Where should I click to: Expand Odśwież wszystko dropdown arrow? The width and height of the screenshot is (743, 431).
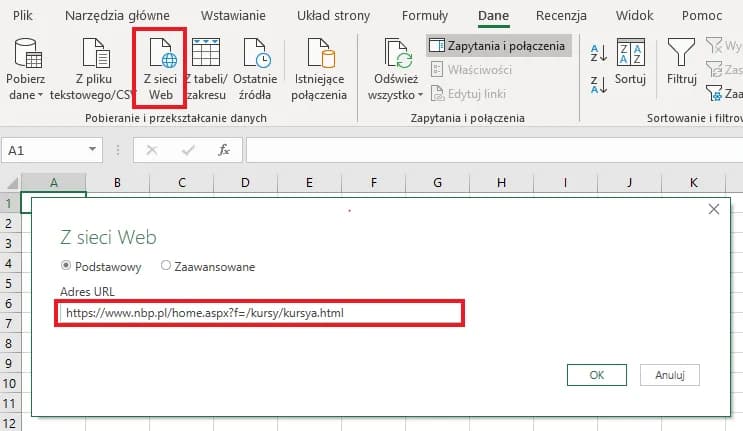click(420, 95)
